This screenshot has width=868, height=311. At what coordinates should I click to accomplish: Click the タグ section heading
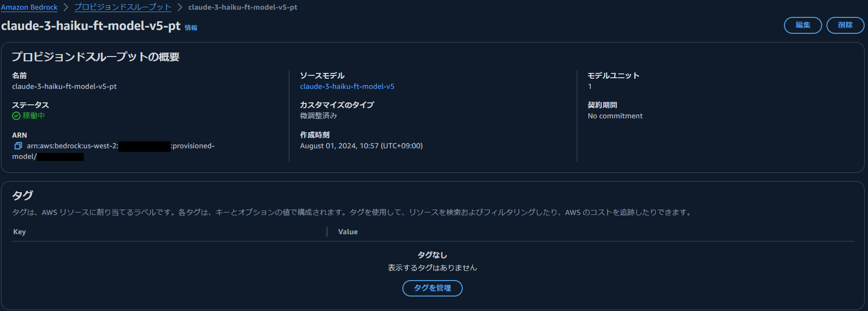point(23,195)
